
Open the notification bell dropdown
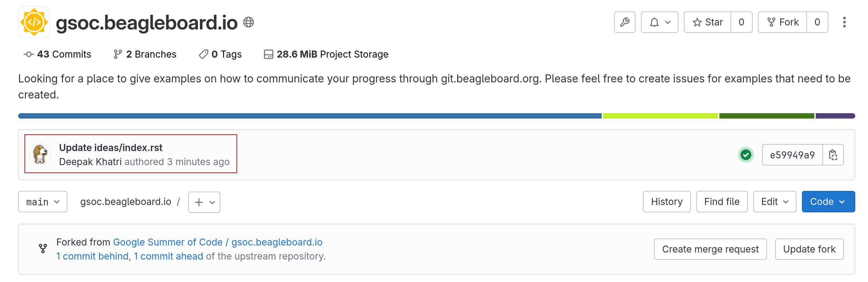tap(659, 22)
